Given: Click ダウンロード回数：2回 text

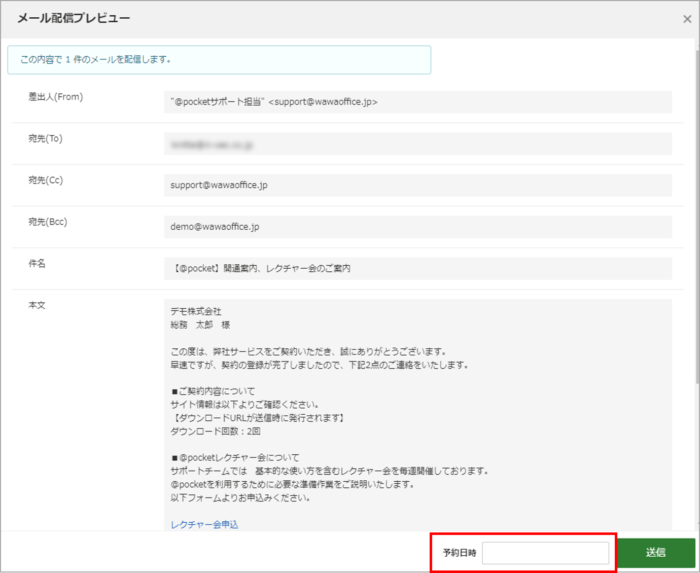Looking at the screenshot, I should pyautogui.click(x=216, y=432).
